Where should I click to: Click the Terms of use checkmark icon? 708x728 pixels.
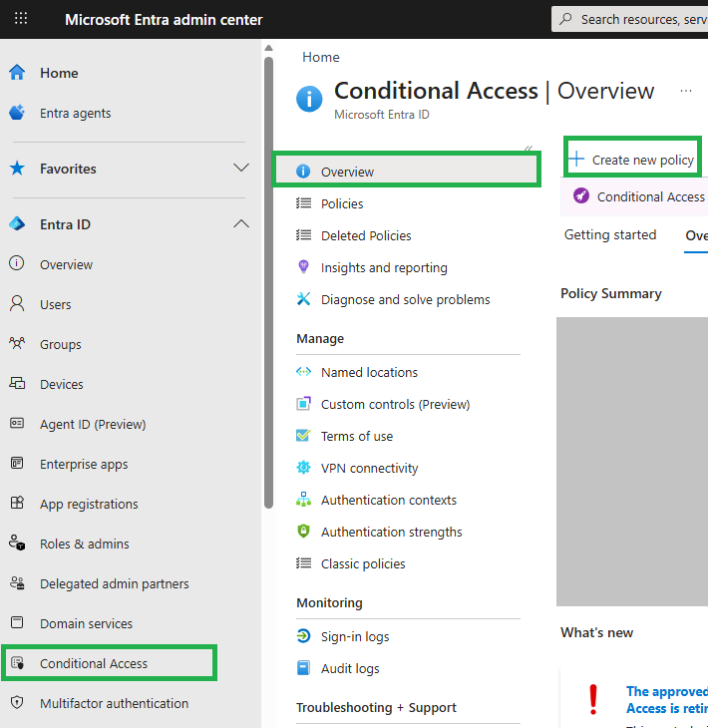(x=303, y=436)
